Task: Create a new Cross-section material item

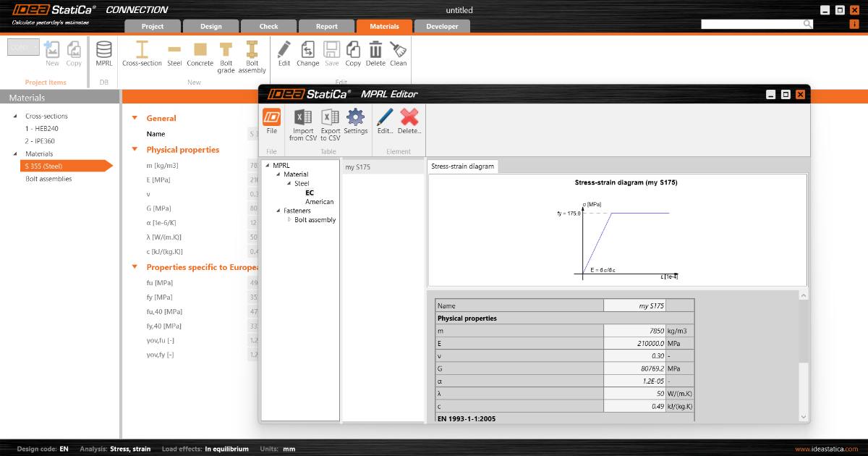Action: tap(142, 53)
